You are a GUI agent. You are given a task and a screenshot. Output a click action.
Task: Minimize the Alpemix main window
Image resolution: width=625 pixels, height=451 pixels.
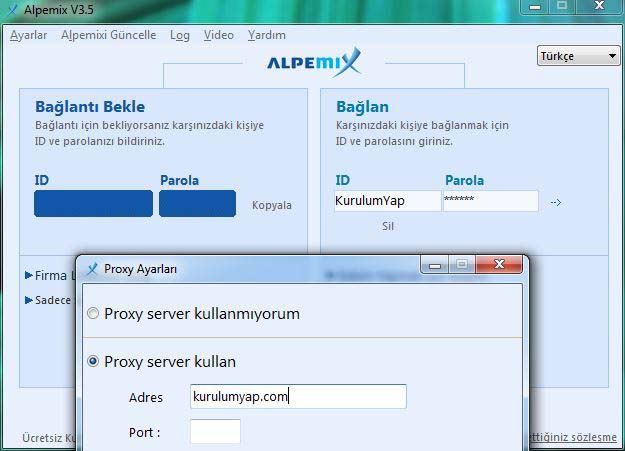[x=535, y=7]
